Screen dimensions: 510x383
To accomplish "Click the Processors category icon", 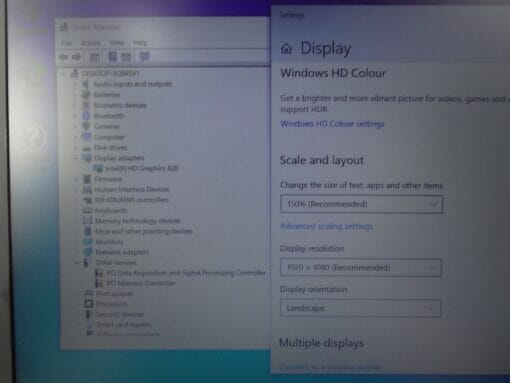I will (x=89, y=304).
